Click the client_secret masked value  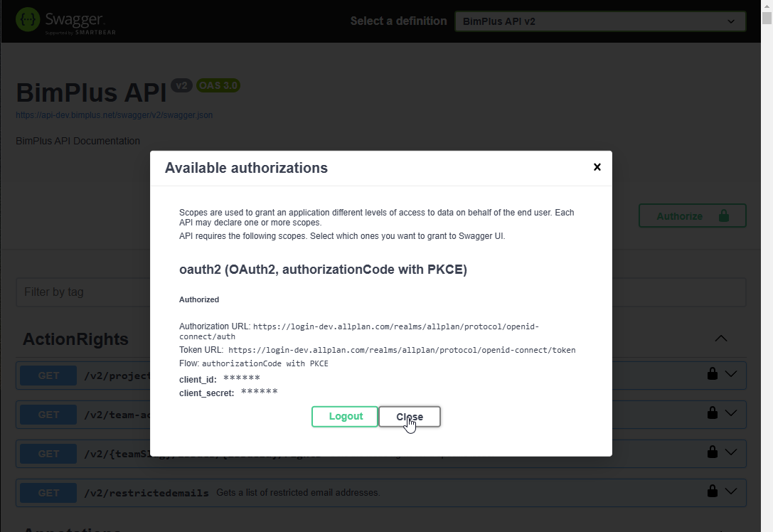coord(260,392)
